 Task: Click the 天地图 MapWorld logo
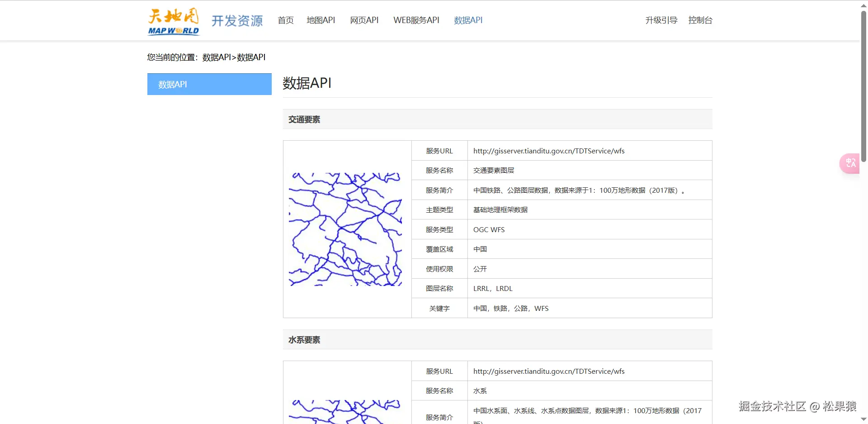pos(174,21)
